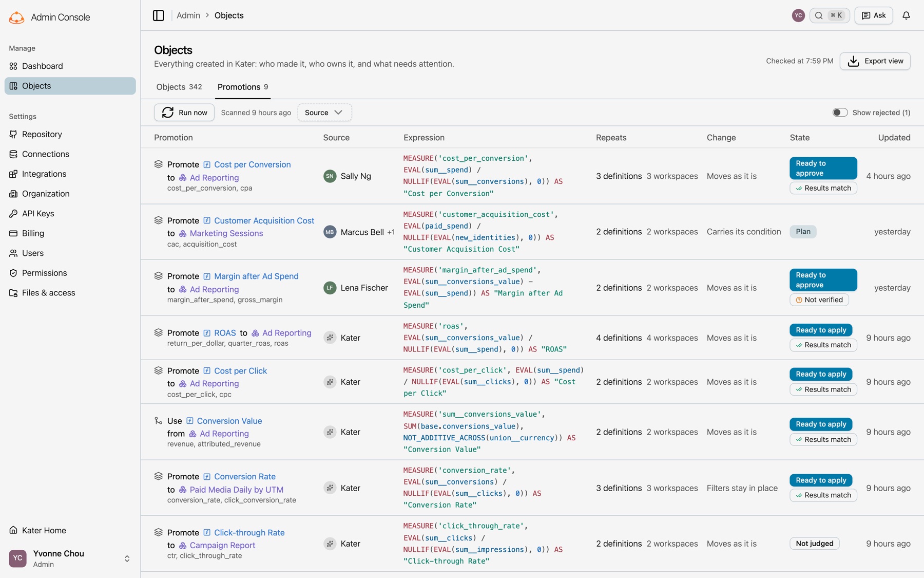Open the Ask assistant button

point(874,15)
